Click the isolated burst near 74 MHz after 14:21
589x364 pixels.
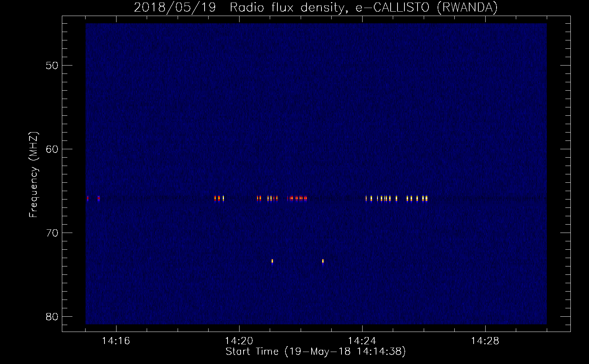(x=272, y=262)
